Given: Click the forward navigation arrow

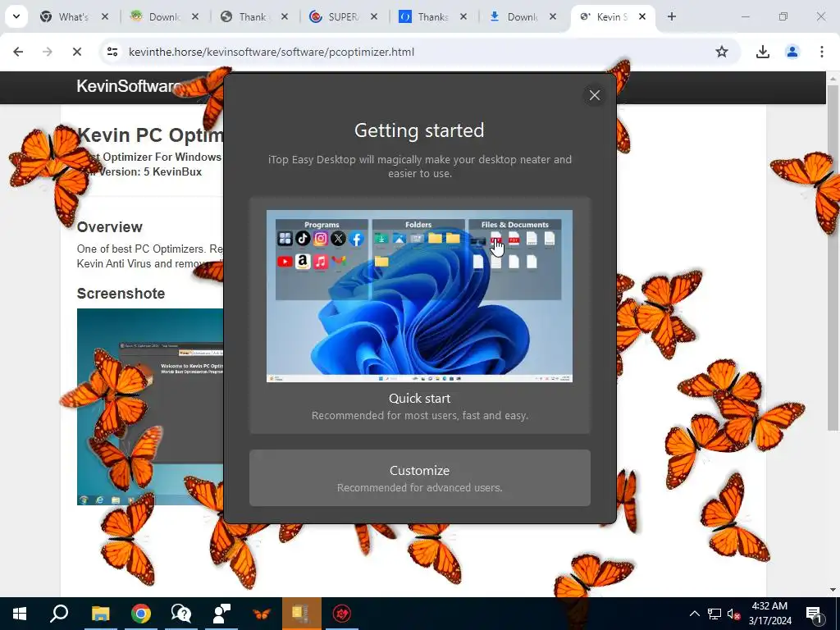Looking at the screenshot, I should 48,52.
